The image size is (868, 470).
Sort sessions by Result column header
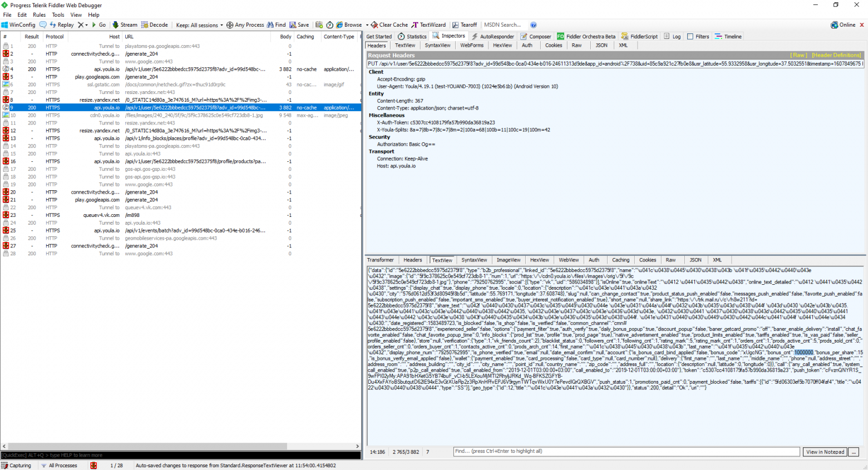(x=32, y=37)
